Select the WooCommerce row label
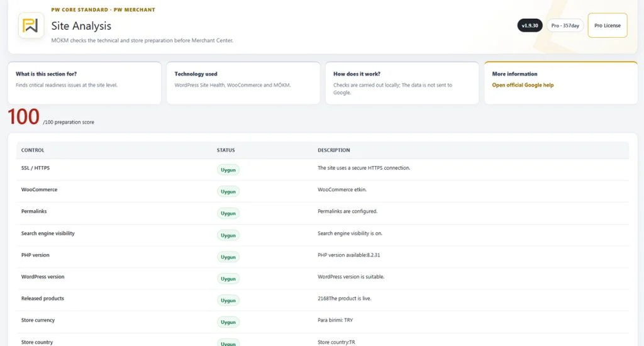The image size is (644, 346). [39, 190]
